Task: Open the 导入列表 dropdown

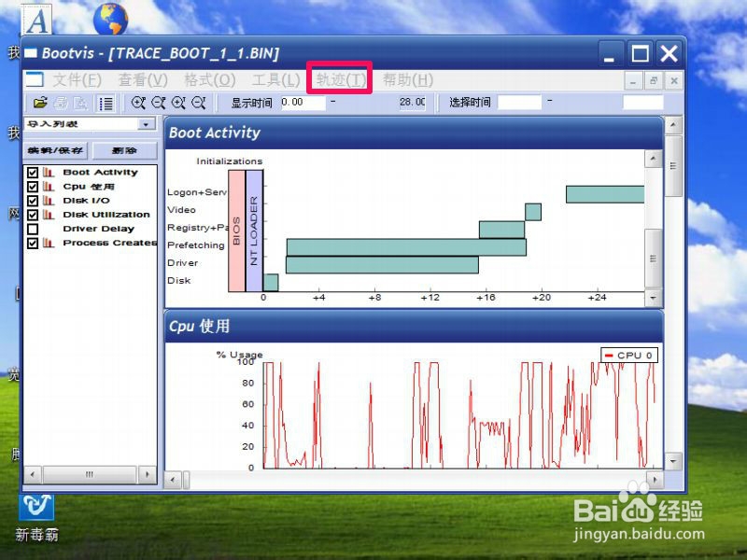Action: pyautogui.click(x=146, y=124)
